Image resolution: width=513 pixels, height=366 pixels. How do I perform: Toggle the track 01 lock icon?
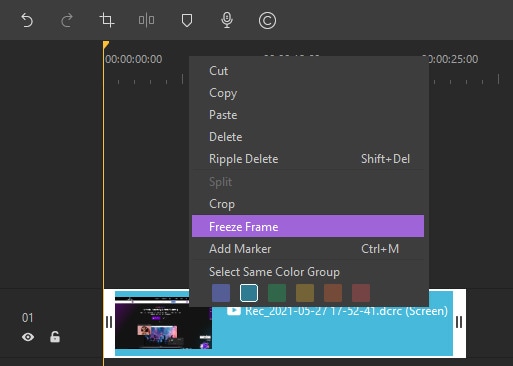(55, 337)
